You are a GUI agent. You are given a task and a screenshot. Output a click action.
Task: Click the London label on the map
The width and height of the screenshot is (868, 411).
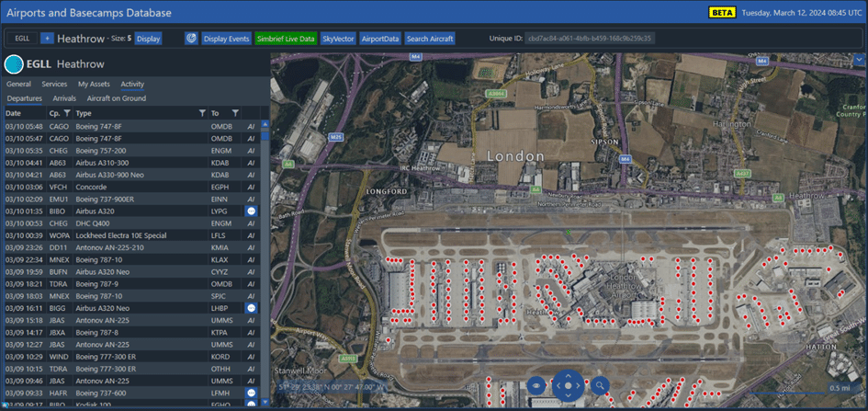pos(514,156)
